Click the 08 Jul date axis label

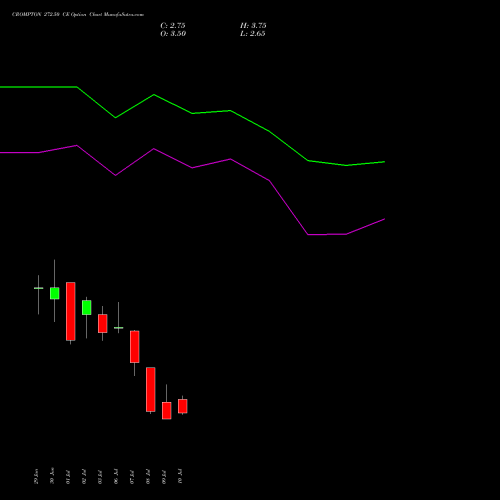[x=148, y=477]
